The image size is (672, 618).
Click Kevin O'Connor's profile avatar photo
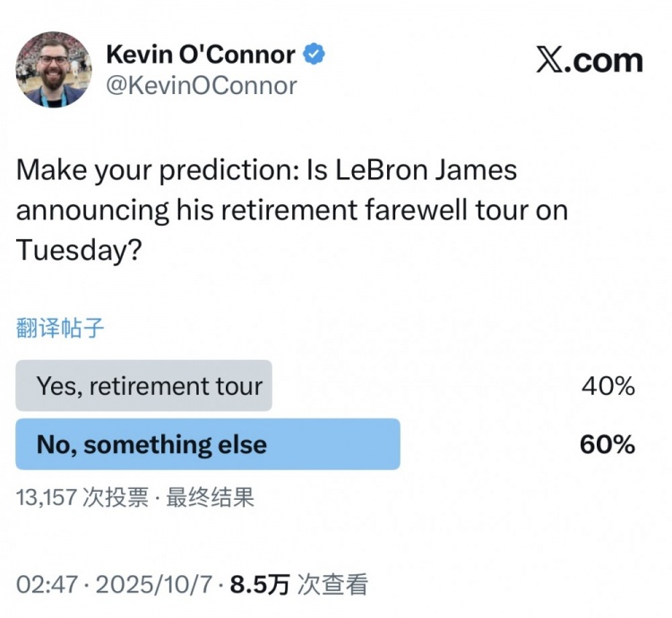[54, 68]
